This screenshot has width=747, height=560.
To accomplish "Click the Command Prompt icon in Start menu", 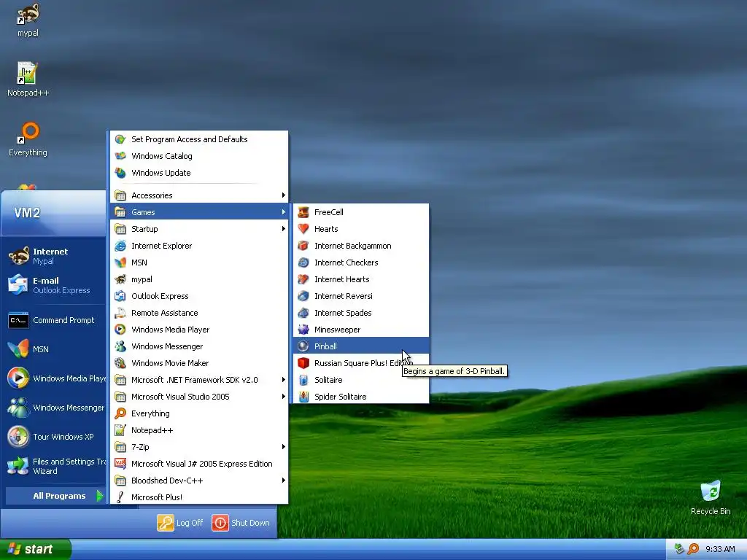I will pyautogui.click(x=18, y=321).
